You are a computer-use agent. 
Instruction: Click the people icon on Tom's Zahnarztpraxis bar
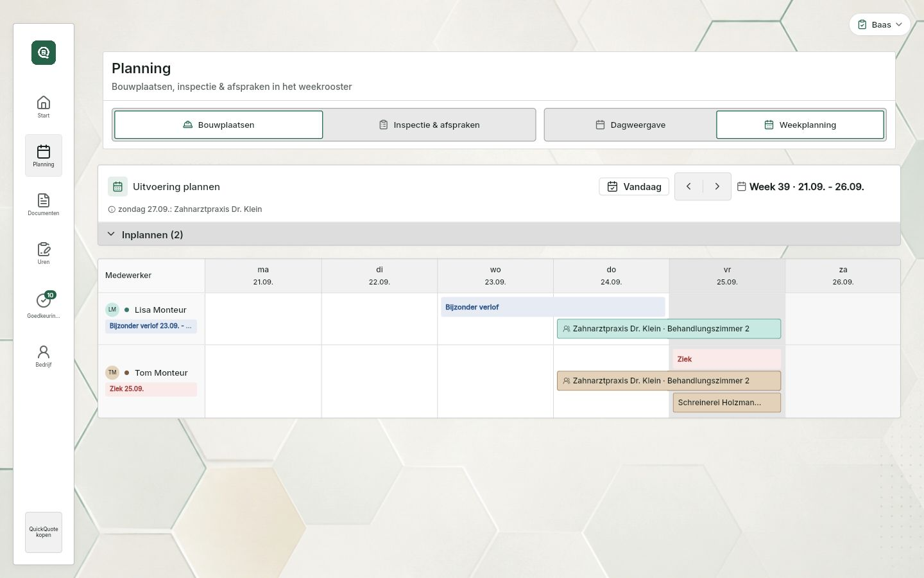567,381
